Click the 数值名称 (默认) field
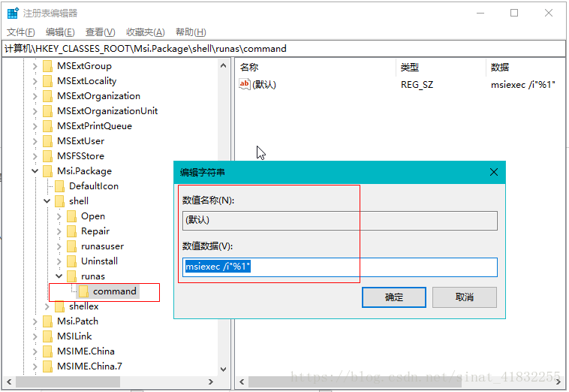The height and width of the screenshot is (392, 569). click(x=339, y=220)
